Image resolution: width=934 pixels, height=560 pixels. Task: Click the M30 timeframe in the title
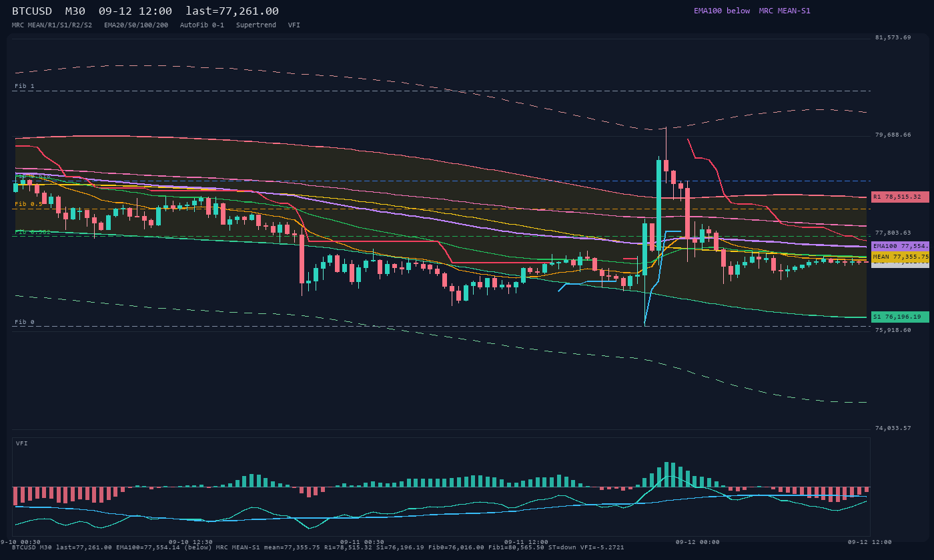pos(75,11)
